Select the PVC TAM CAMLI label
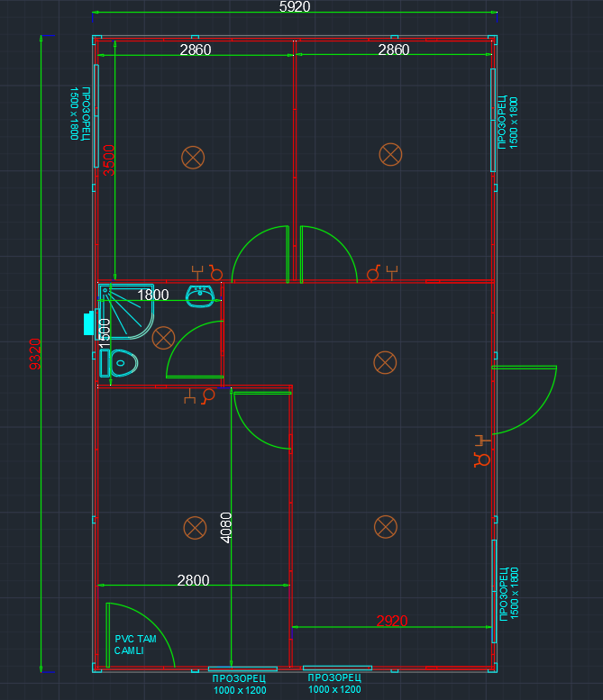 coord(135,645)
